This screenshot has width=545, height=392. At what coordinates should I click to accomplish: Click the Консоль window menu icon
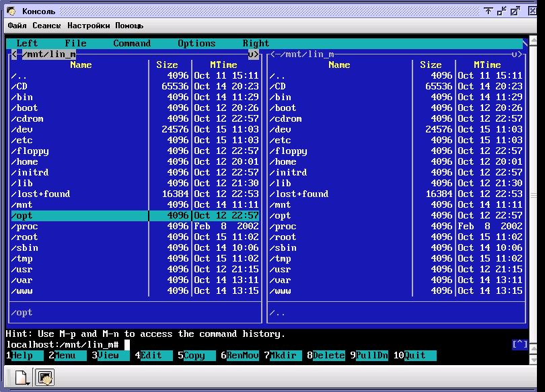(x=11, y=11)
